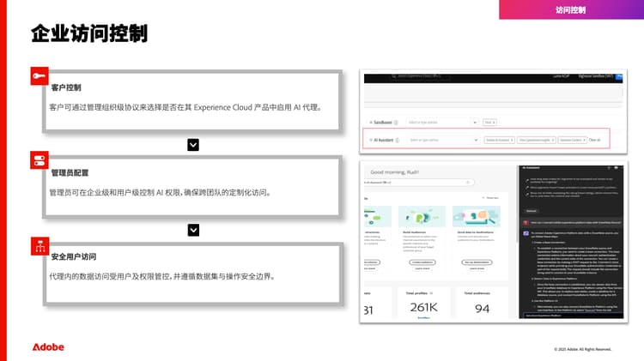The image size is (644, 361).
Task: Click the 安全用户访问 heading
Action: pos(74,256)
